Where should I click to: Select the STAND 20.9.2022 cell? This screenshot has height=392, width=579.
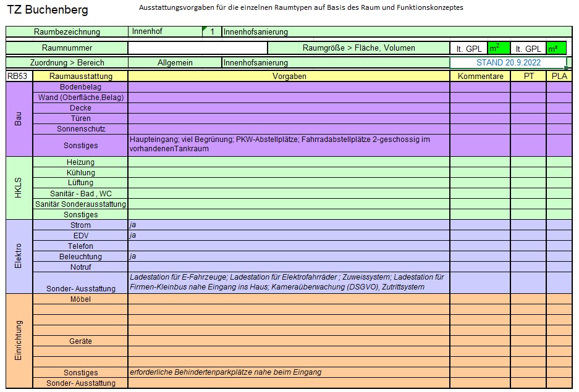click(508, 62)
